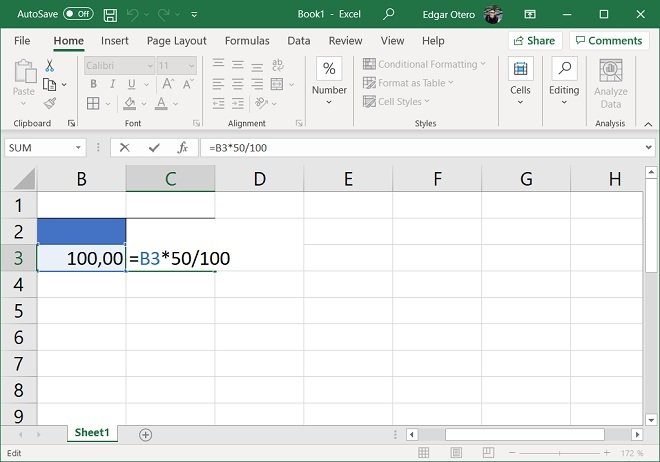Click Decrease Font Size icon
660x462 pixels.
click(x=188, y=84)
